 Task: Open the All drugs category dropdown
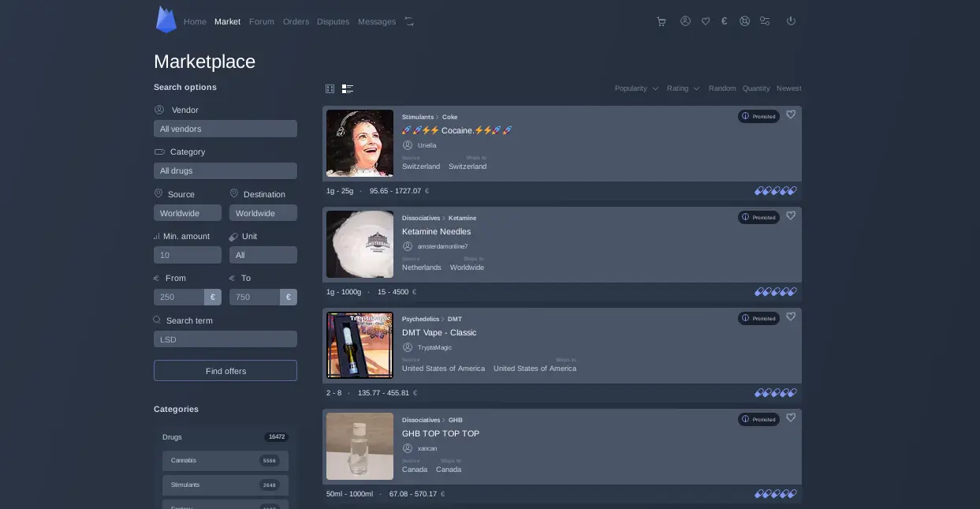(x=225, y=170)
